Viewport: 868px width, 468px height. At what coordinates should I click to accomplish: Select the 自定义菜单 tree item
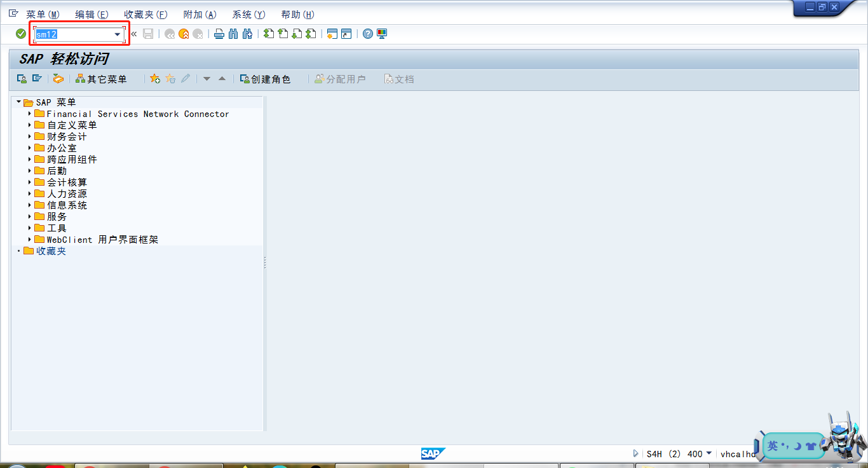point(72,125)
